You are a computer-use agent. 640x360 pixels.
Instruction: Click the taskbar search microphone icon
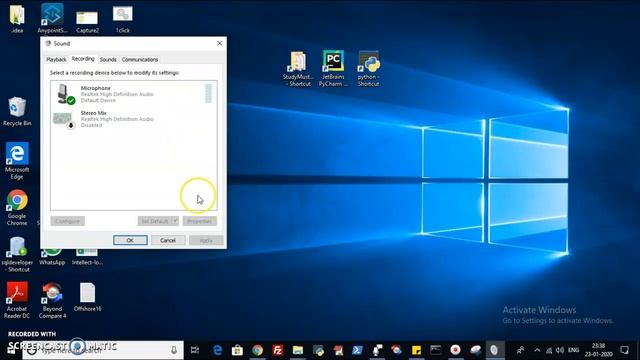174,350
